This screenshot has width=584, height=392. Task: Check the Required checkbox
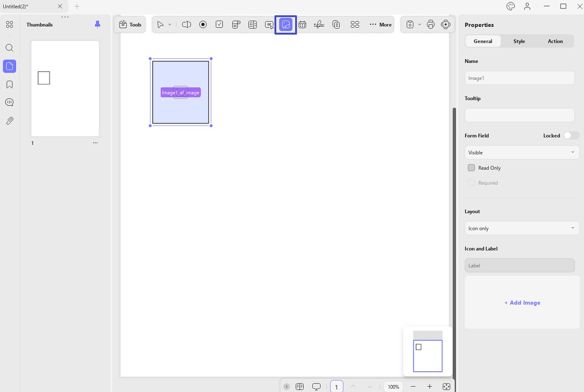point(471,183)
